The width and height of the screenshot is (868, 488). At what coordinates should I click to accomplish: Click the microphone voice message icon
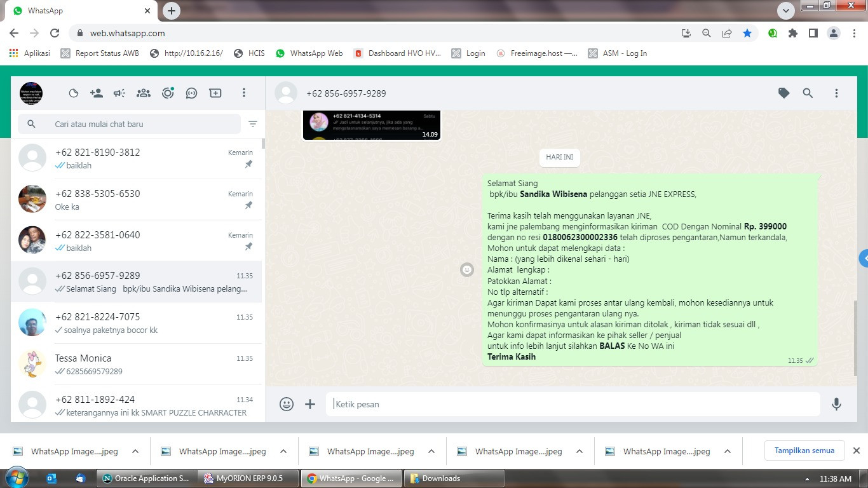point(837,404)
